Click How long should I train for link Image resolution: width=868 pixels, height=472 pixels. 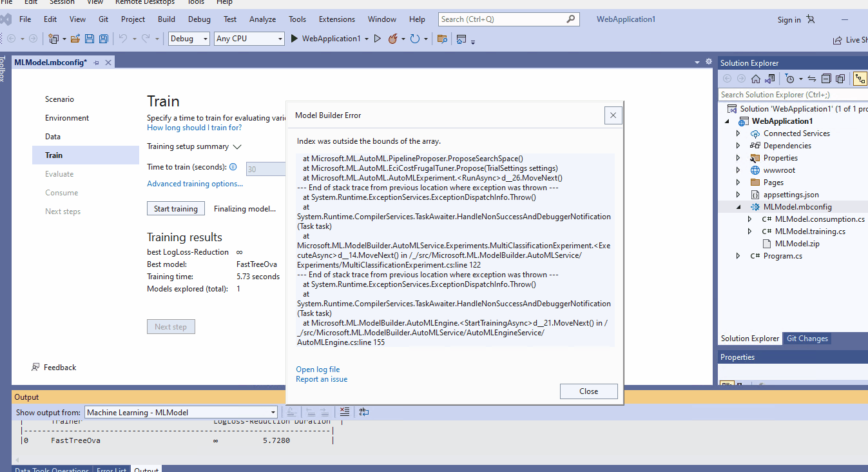click(195, 128)
